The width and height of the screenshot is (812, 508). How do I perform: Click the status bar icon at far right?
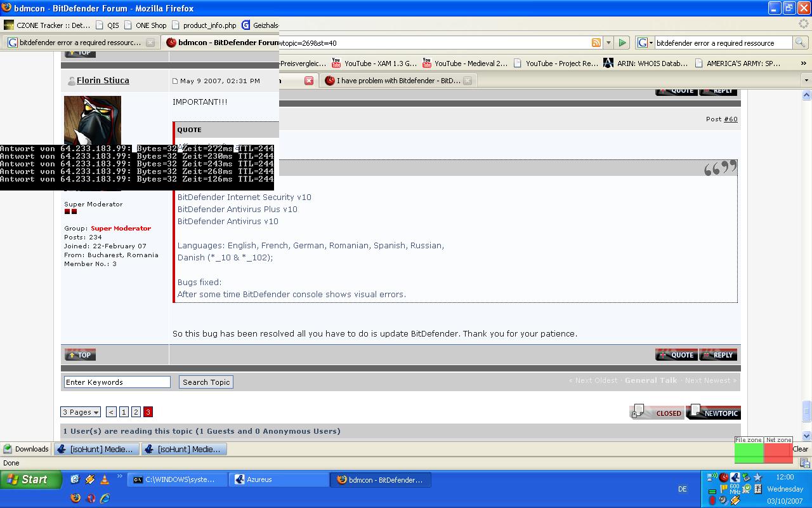tap(804, 463)
